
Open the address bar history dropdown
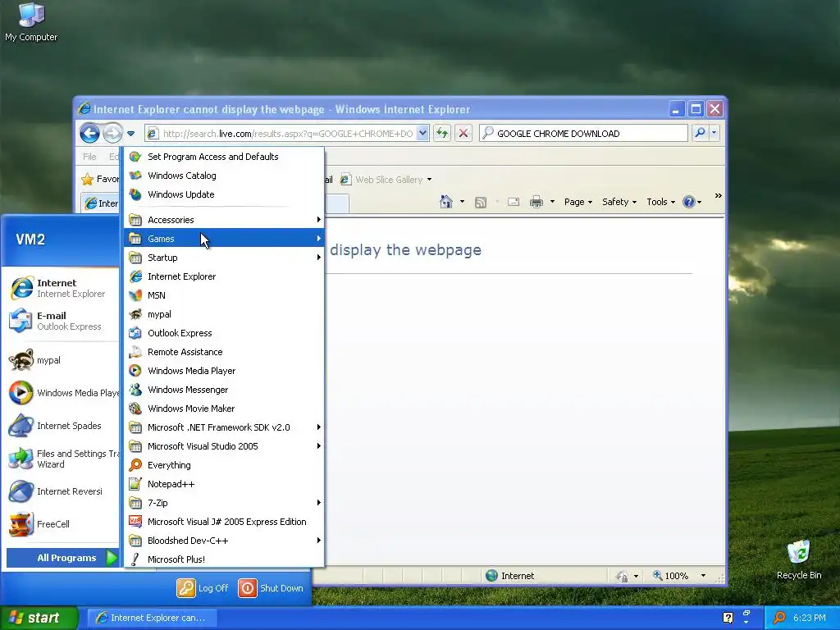pyautogui.click(x=422, y=133)
